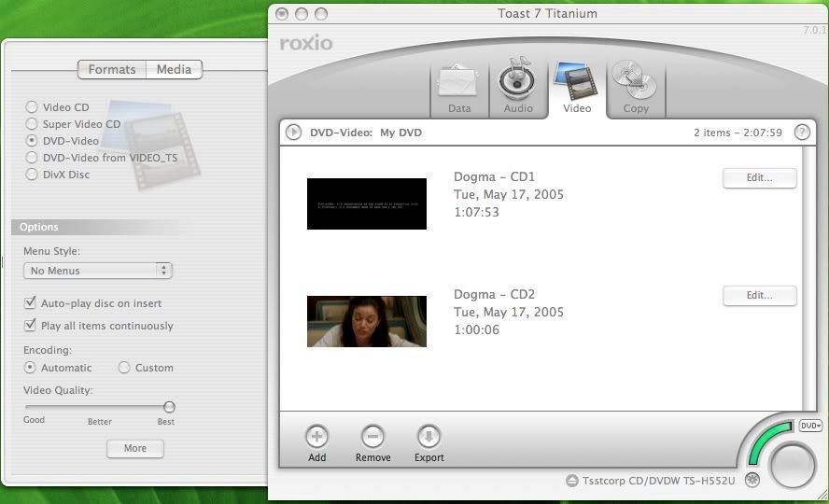Click the Remove minus icon
This screenshot has width=829, height=504.
point(372,437)
